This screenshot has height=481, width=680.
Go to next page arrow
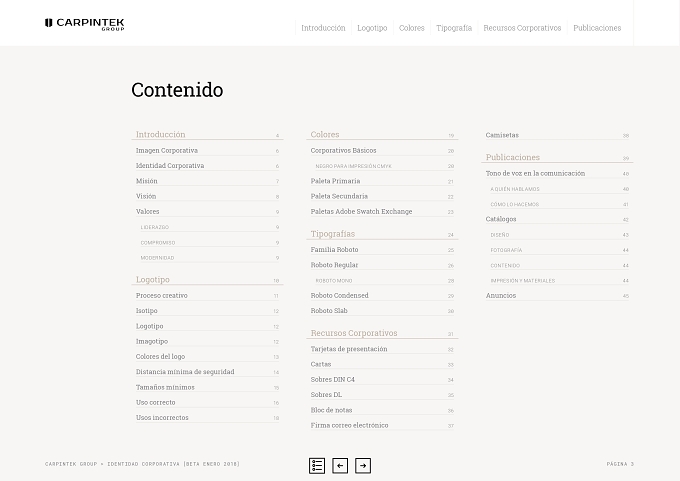(363, 466)
